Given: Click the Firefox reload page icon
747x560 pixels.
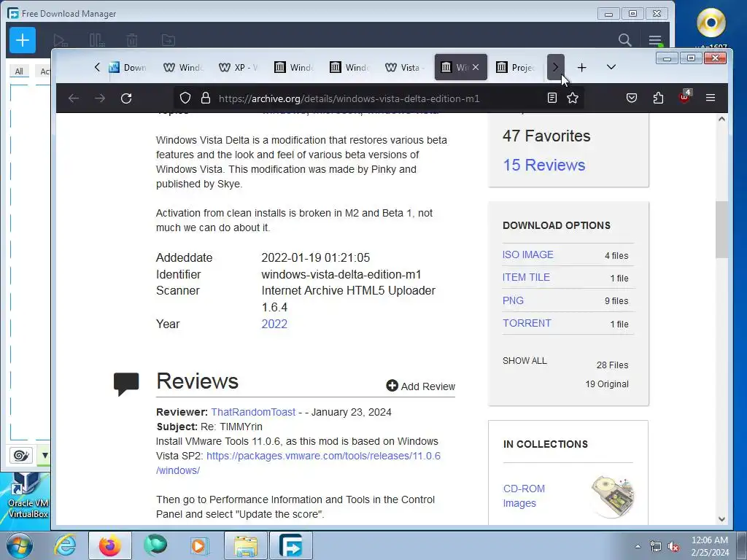Looking at the screenshot, I should pyautogui.click(x=126, y=98).
